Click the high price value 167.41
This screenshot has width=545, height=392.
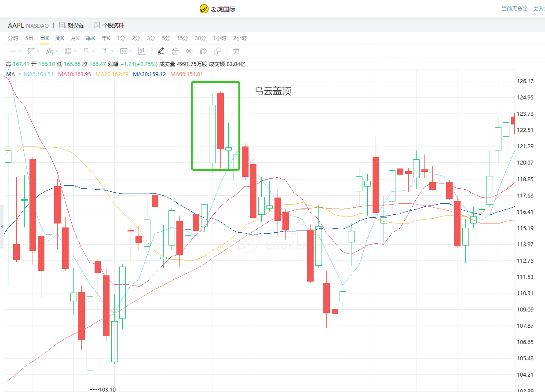click(21, 64)
